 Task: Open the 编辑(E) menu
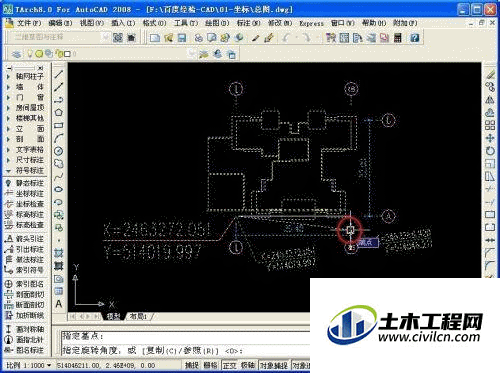click(x=60, y=23)
